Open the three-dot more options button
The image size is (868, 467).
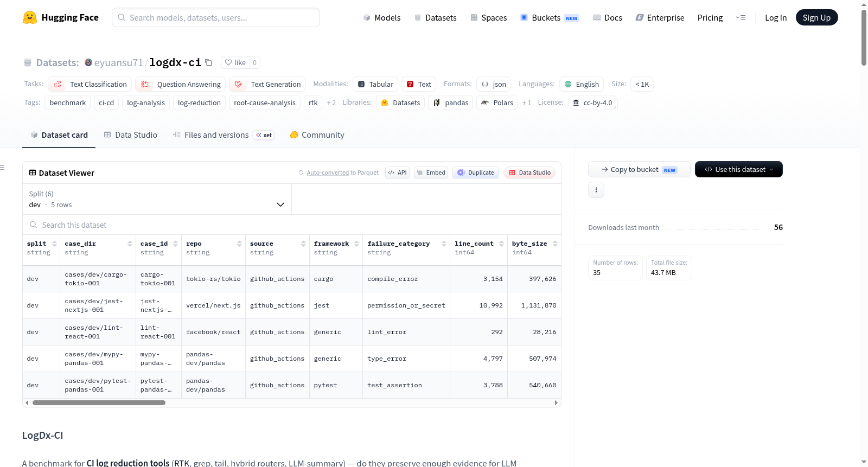coord(596,190)
